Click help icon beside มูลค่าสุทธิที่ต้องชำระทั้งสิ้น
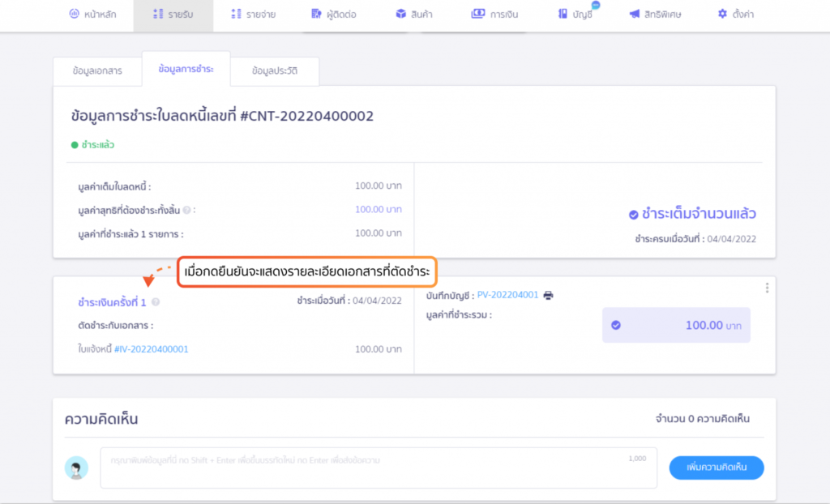 (187, 210)
